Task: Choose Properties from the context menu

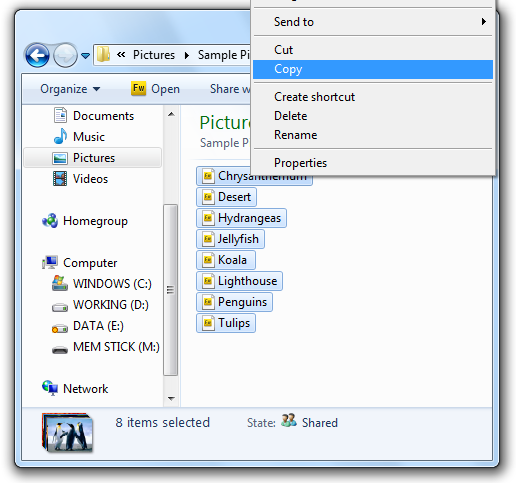Action: (373, 163)
